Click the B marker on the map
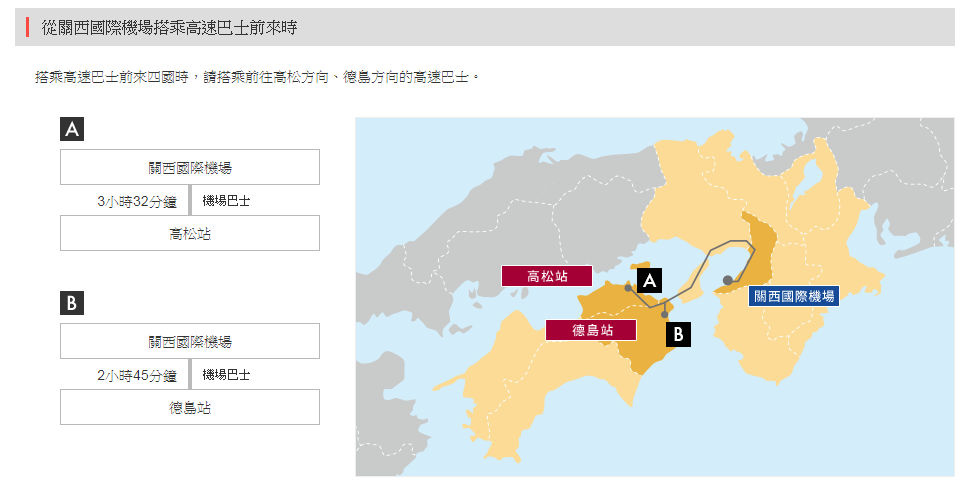Image resolution: width=978 pixels, height=484 pixels. point(679,335)
